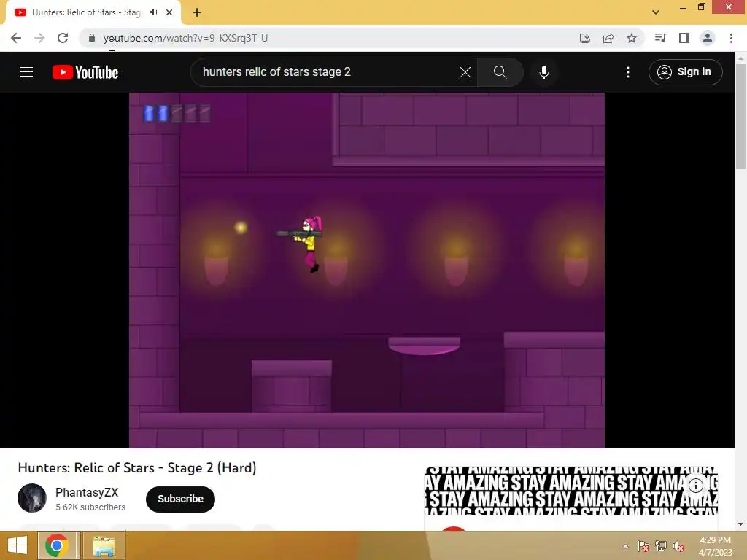Subscribe to PhantasyZX

point(181,499)
